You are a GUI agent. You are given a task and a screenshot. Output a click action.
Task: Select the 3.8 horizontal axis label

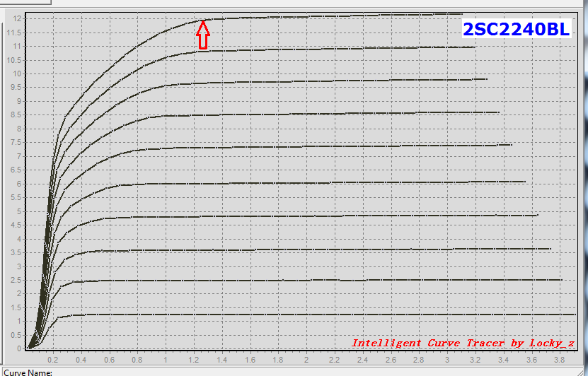click(560, 360)
